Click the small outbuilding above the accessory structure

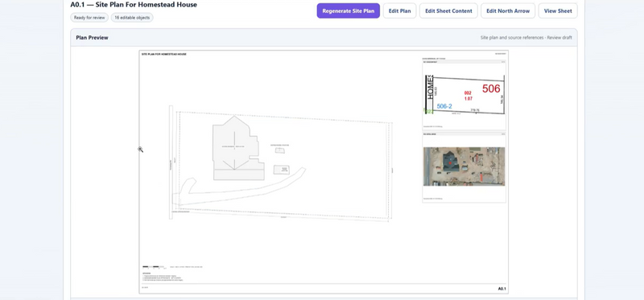[280, 150]
